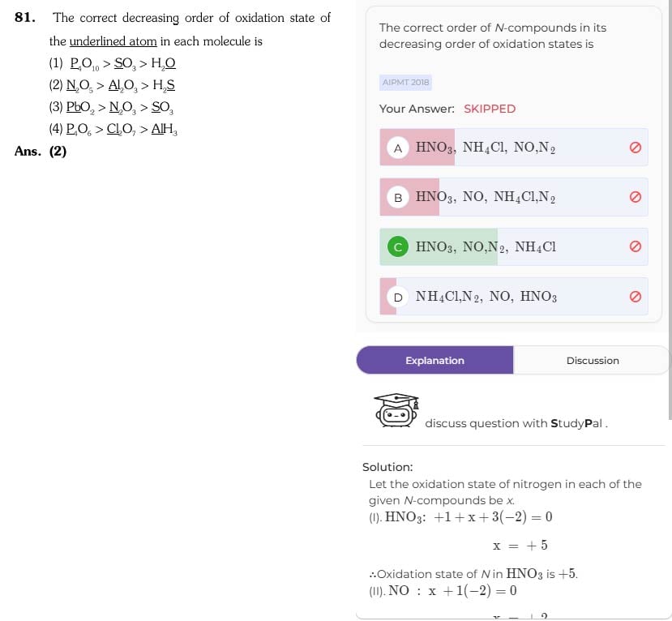Open discuss question with StudyPal link
The width and height of the screenshot is (672, 621).
516,423
